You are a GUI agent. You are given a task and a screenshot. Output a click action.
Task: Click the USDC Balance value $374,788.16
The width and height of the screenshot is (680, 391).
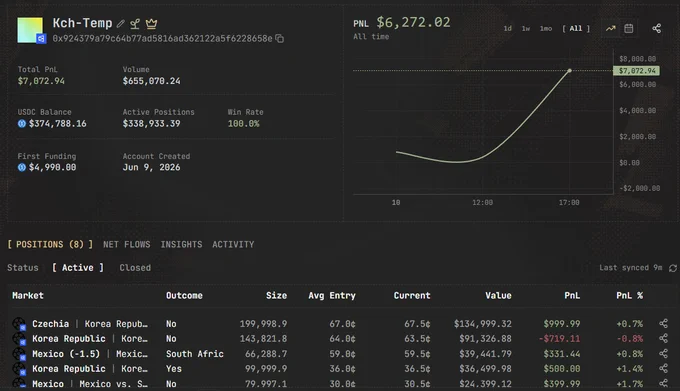coord(58,124)
